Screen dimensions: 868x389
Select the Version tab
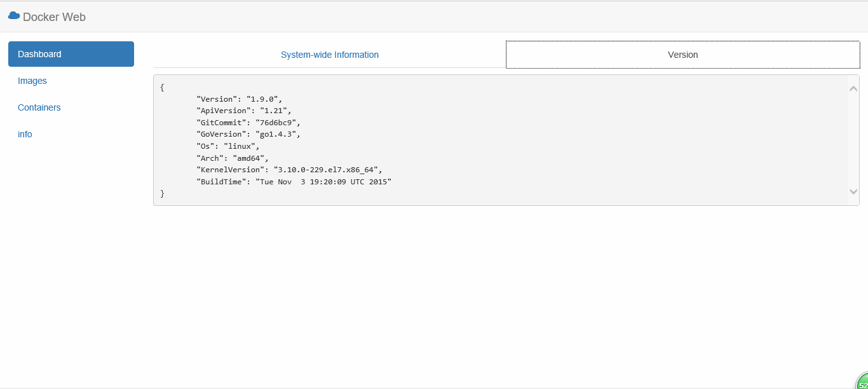pyautogui.click(x=683, y=55)
